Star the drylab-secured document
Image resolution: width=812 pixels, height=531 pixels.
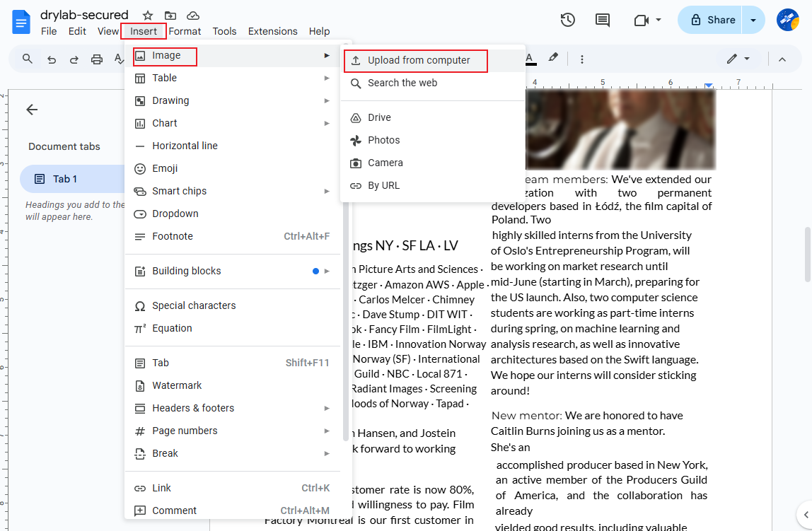[x=148, y=16]
